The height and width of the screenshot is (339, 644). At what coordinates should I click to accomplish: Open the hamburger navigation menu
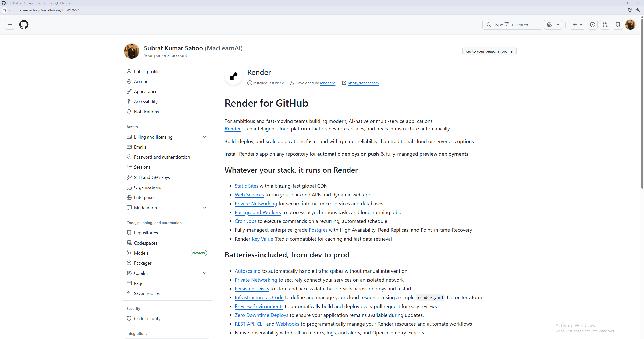tap(10, 25)
